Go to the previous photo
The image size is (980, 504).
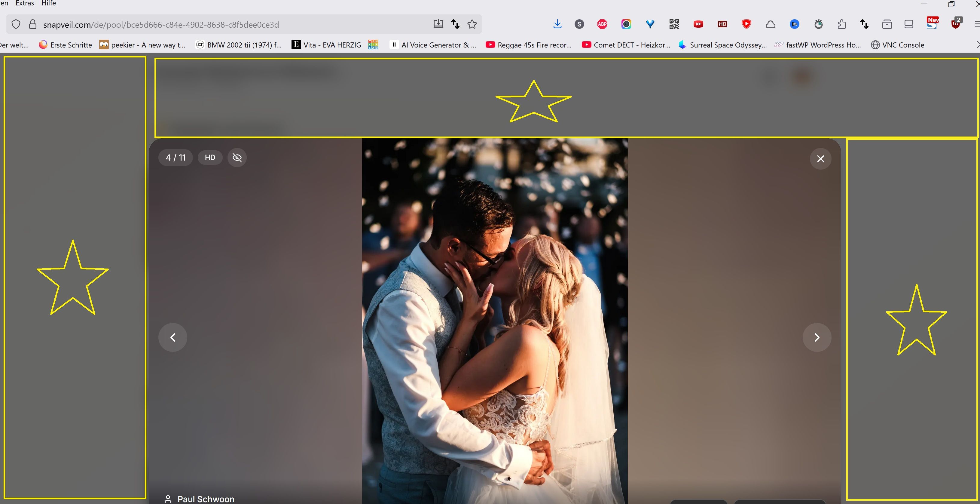[x=173, y=337]
